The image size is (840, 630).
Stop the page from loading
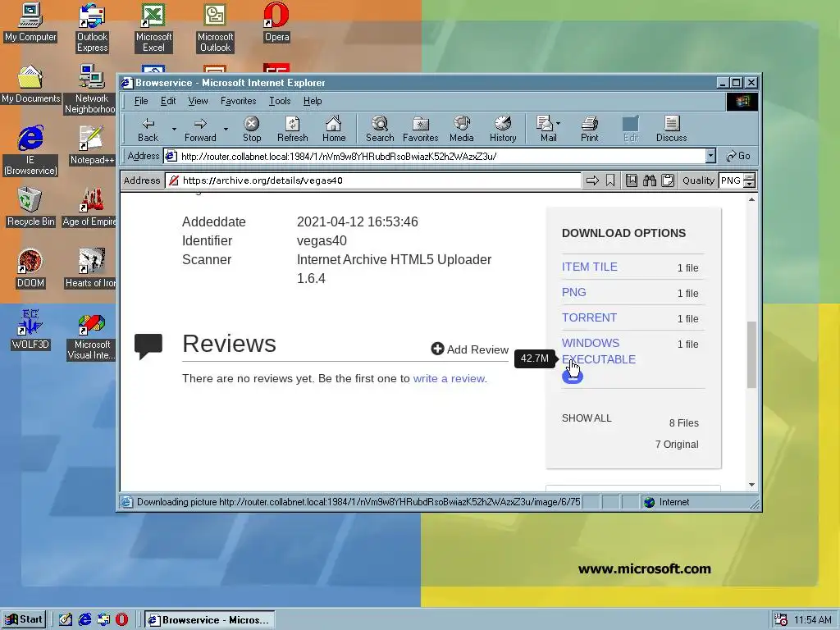(x=251, y=129)
